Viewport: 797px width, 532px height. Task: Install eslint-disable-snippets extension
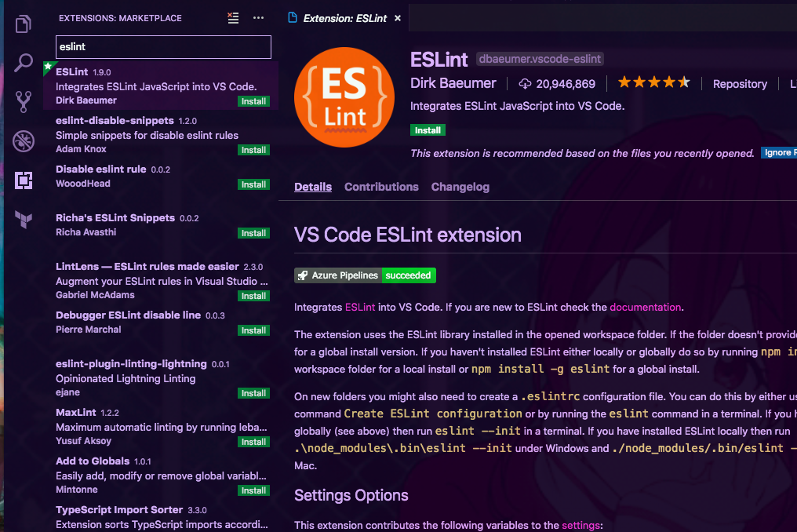253,150
